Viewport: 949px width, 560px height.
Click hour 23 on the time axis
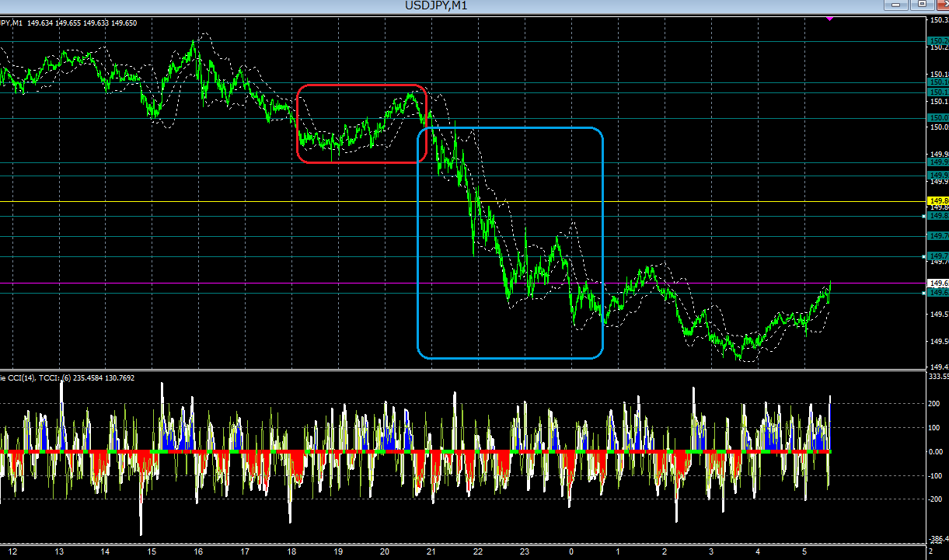coord(525,552)
